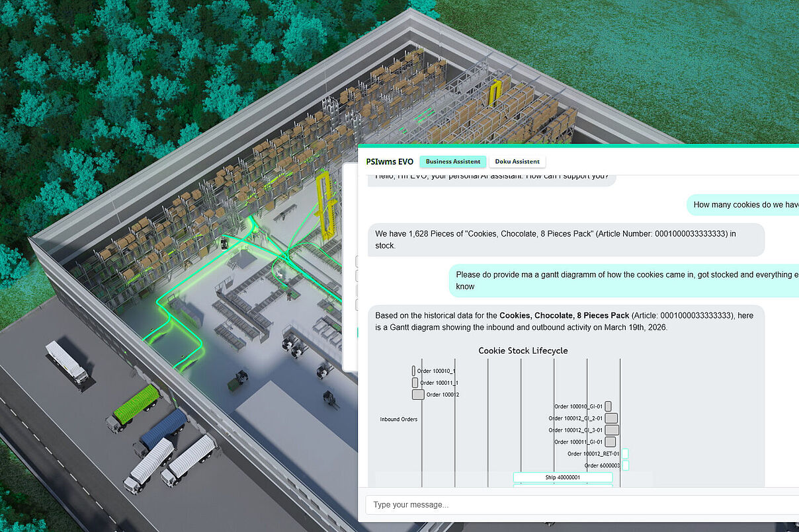Select the Order 100011_1 Gantt bar
Image resolution: width=799 pixels, height=532 pixels.
point(415,383)
